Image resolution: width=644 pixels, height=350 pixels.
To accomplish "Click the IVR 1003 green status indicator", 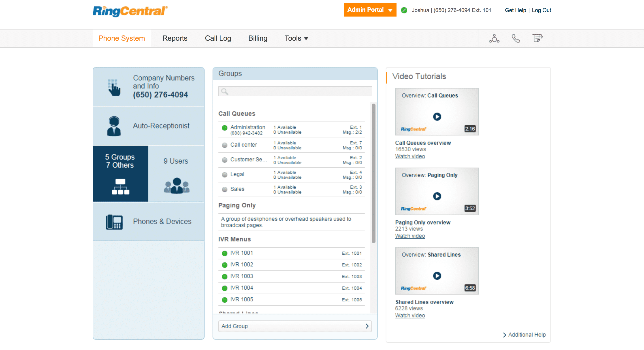I will (x=224, y=277).
